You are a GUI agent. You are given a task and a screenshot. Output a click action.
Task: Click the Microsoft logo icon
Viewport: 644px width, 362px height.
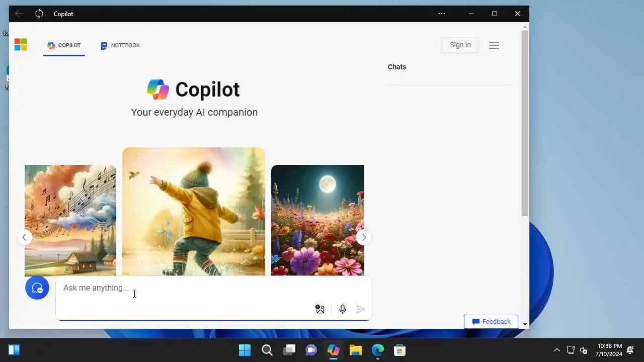[x=21, y=45]
